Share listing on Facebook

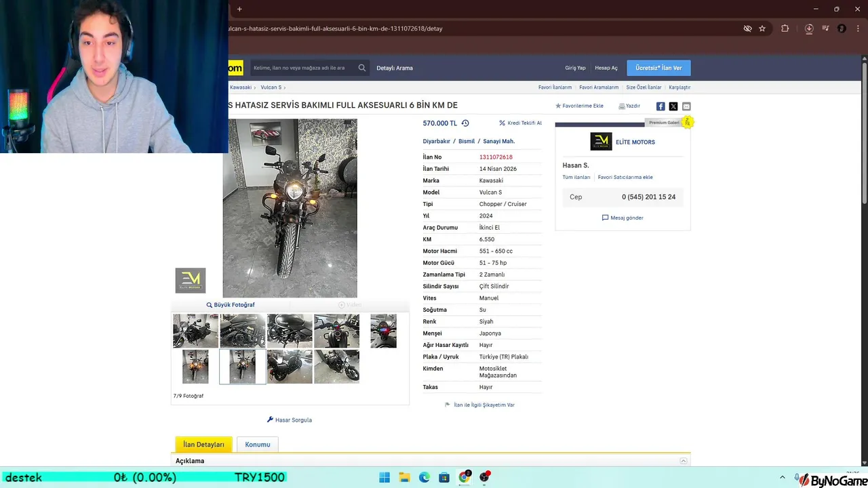tap(660, 106)
